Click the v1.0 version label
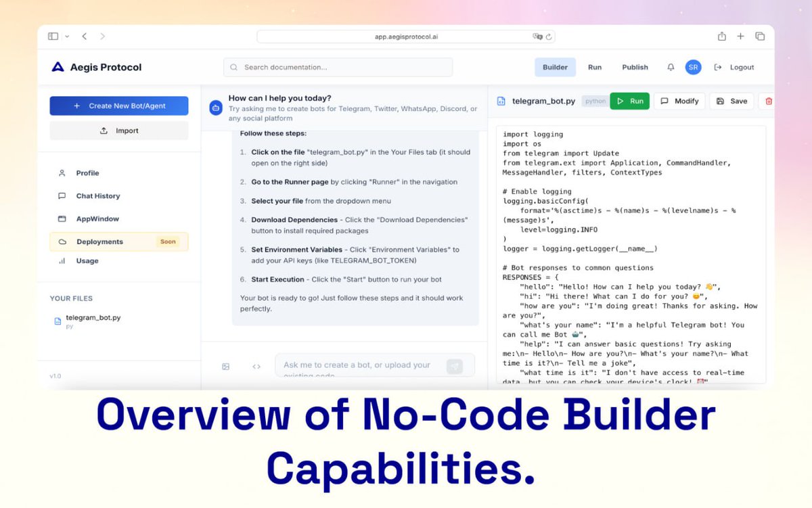Image resolution: width=812 pixels, height=508 pixels. click(x=55, y=375)
